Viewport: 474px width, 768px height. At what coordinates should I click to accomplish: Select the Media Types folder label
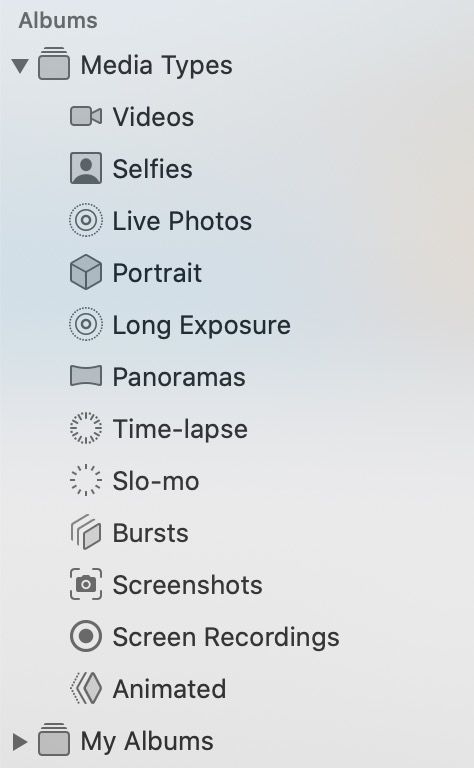pos(156,65)
